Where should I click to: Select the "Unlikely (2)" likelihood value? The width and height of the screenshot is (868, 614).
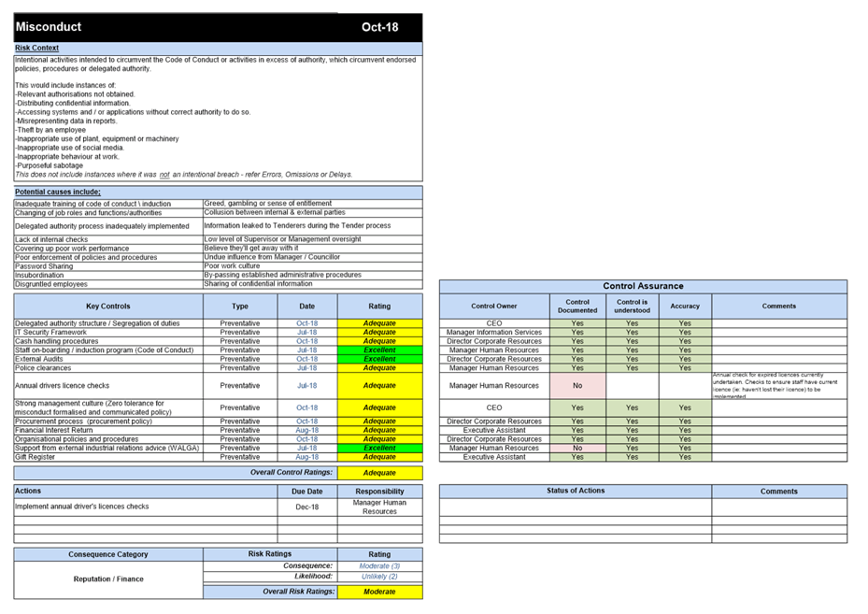point(379,577)
